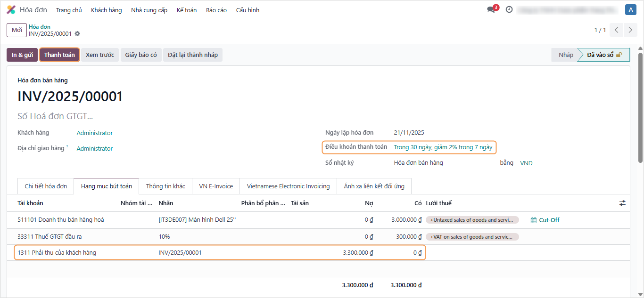This screenshot has width=644, height=298.
Task: Click the user avatar icon
Action: (630, 9)
